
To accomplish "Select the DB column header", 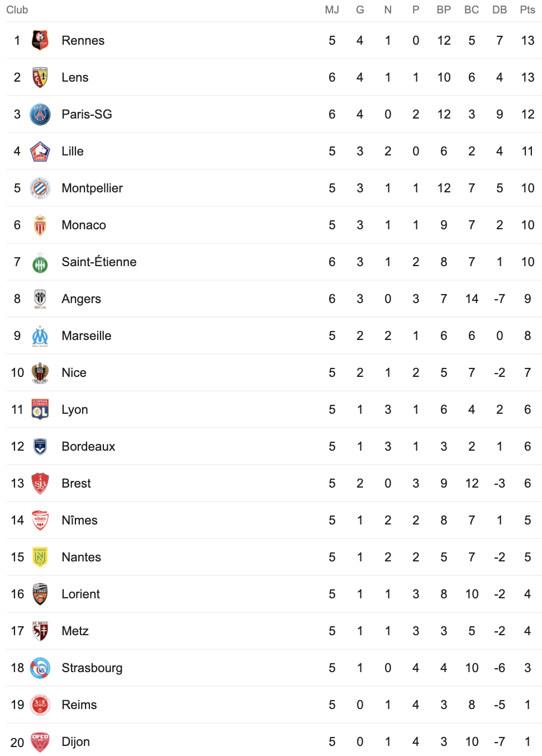I will pos(500,10).
